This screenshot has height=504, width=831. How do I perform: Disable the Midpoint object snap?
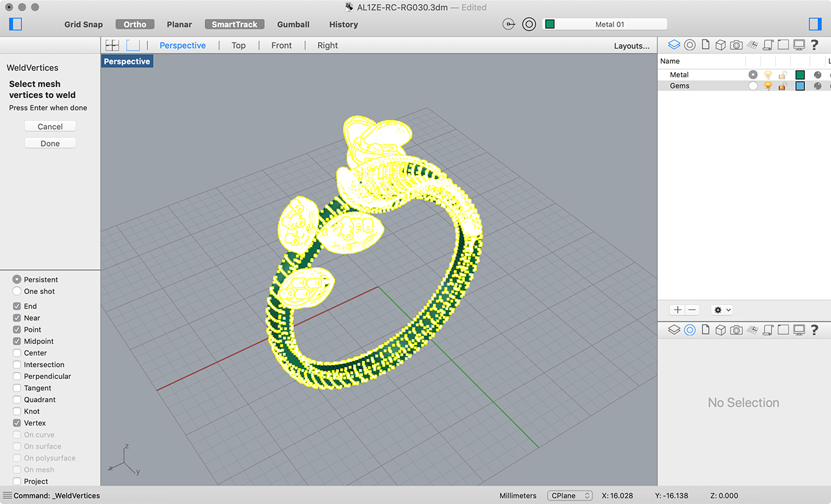(x=17, y=341)
